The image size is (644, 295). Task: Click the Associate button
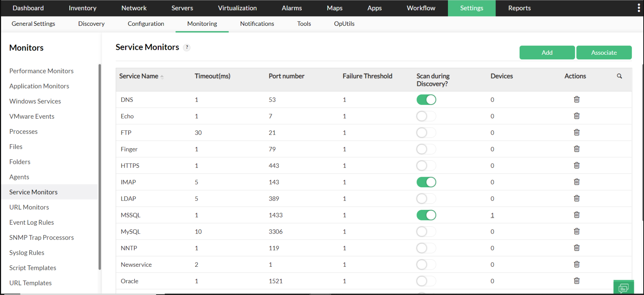point(604,53)
